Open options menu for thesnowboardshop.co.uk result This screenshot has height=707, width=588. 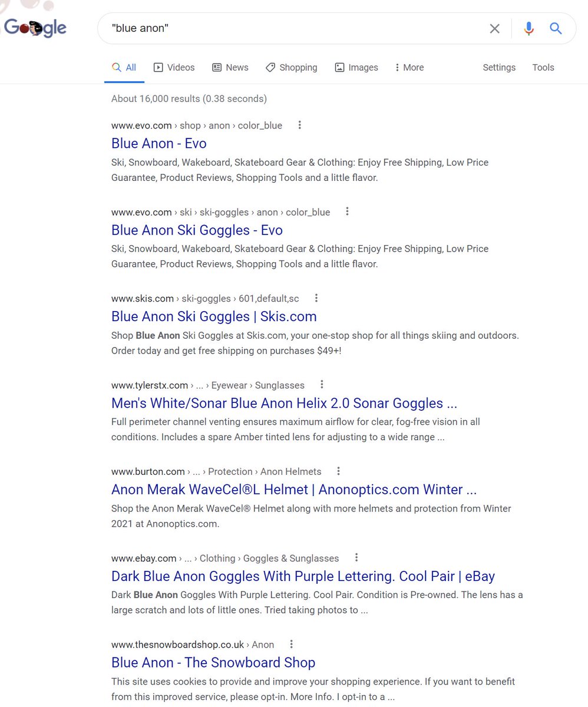point(291,645)
